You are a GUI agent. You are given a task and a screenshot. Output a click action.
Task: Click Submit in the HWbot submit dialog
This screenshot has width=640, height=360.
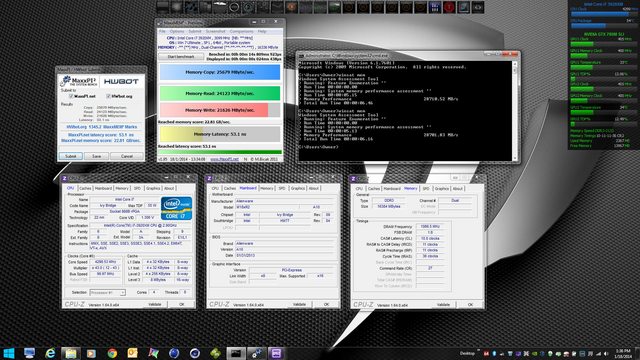(71, 156)
